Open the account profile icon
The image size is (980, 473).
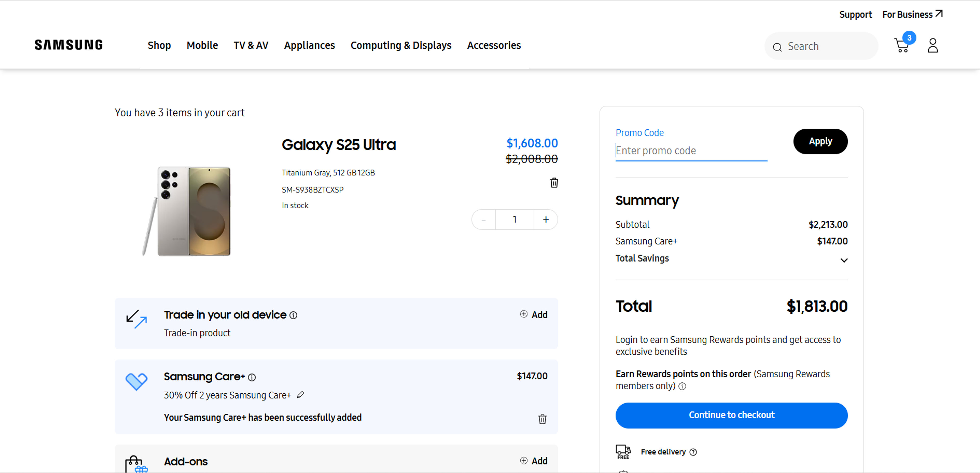933,46
